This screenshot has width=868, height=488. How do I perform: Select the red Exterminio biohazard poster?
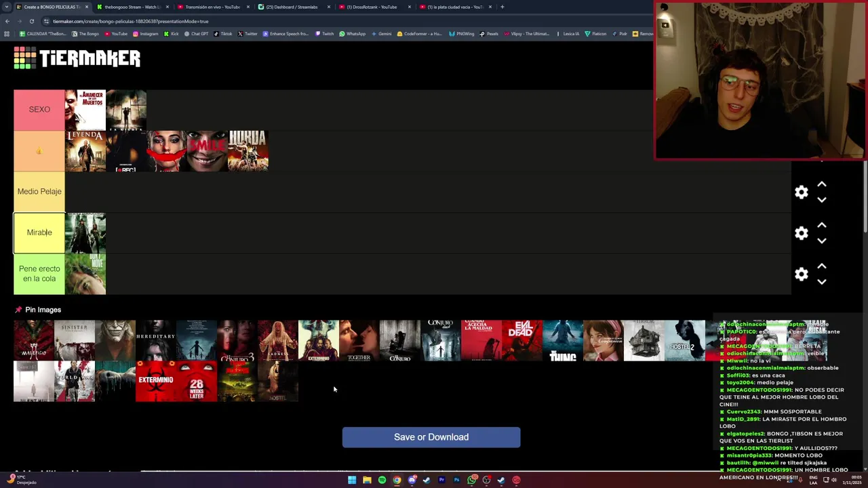tap(156, 381)
